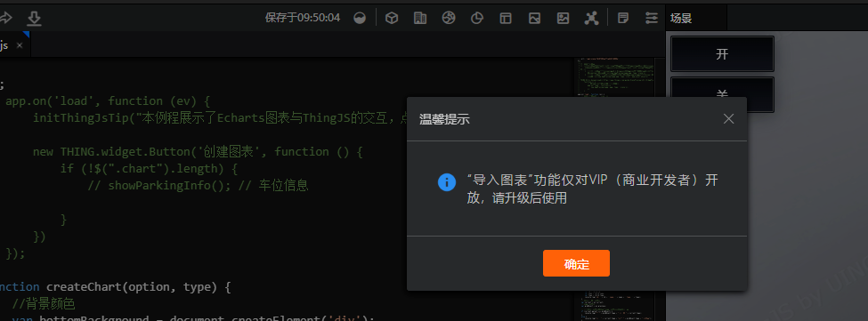Close the js file tab
The width and height of the screenshot is (868, 321).
pos(20,46)
